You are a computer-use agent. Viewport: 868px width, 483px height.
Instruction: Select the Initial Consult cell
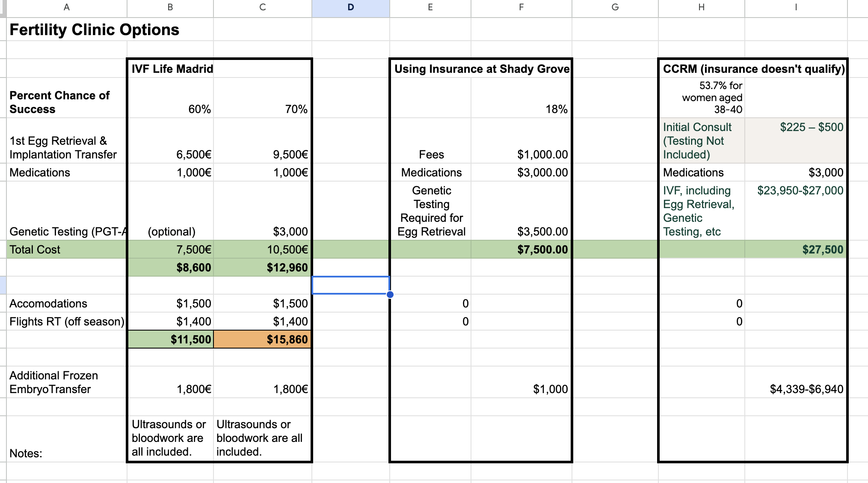tap(701, 140)
